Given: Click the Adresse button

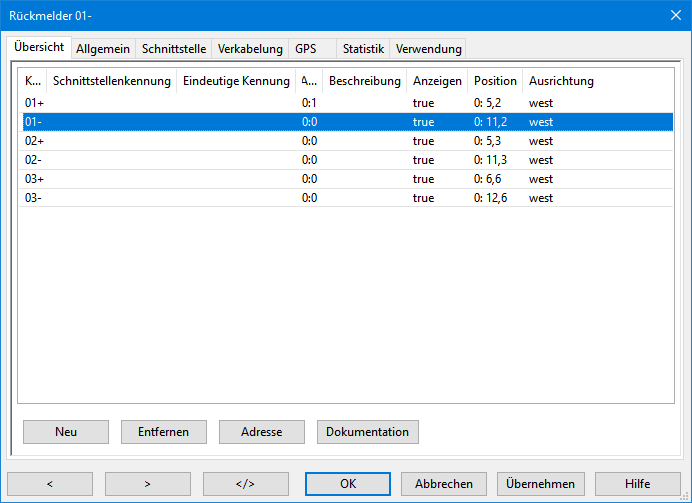Looking at the screenshot, I should [261, 432].
